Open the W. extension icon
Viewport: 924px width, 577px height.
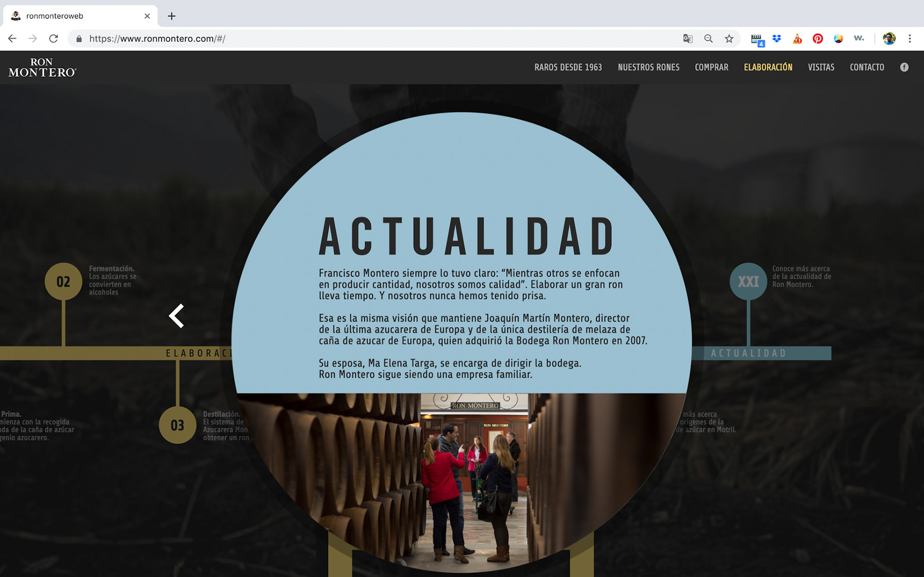pyautogui.click(x=859, y=38)
